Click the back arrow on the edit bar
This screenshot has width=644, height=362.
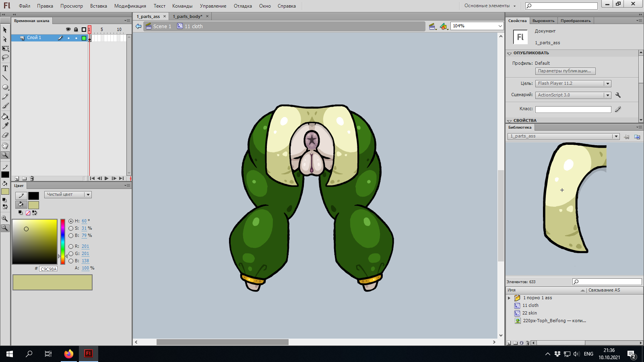point(138,26)
